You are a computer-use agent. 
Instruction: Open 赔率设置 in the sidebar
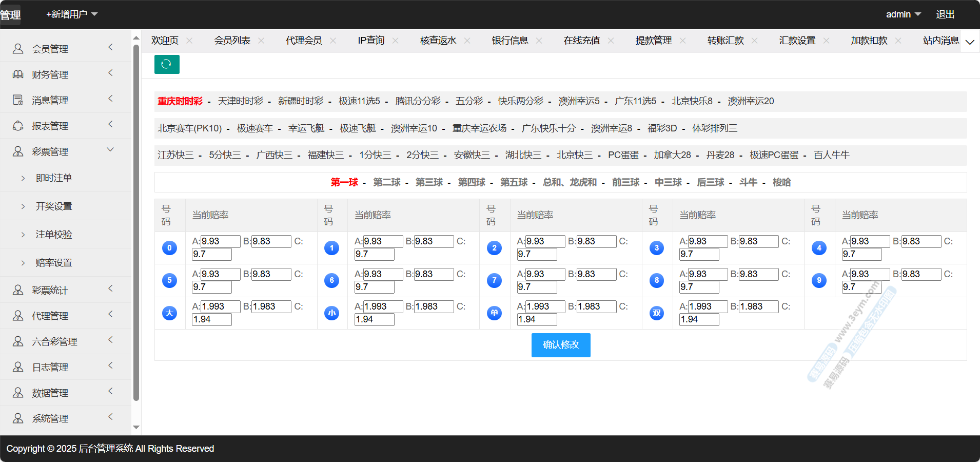pyautogui.click(x=54, y=263)
